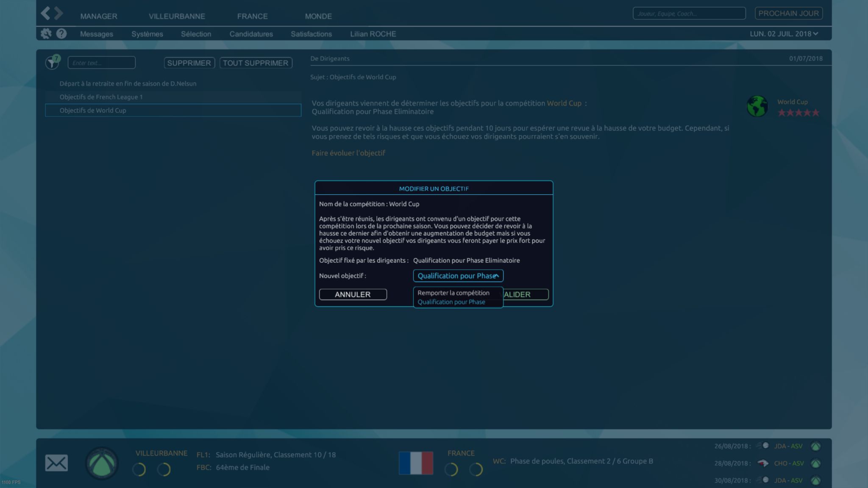Click FBC 64ème de Finale text
The height and width of the screenshot is (488, 868).
pos(242,467)
